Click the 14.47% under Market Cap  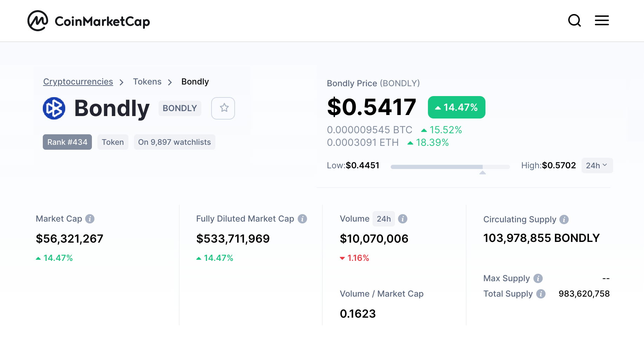click(x=54, y=258)
